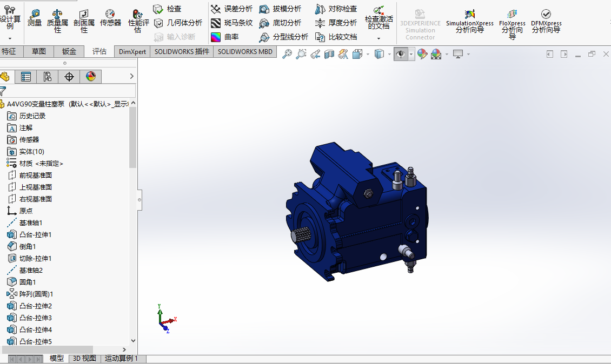The width and height of the screenshot is (611, 364).
Task: Launch FloXpress 分析向导
Action: (x=512, y=24)
